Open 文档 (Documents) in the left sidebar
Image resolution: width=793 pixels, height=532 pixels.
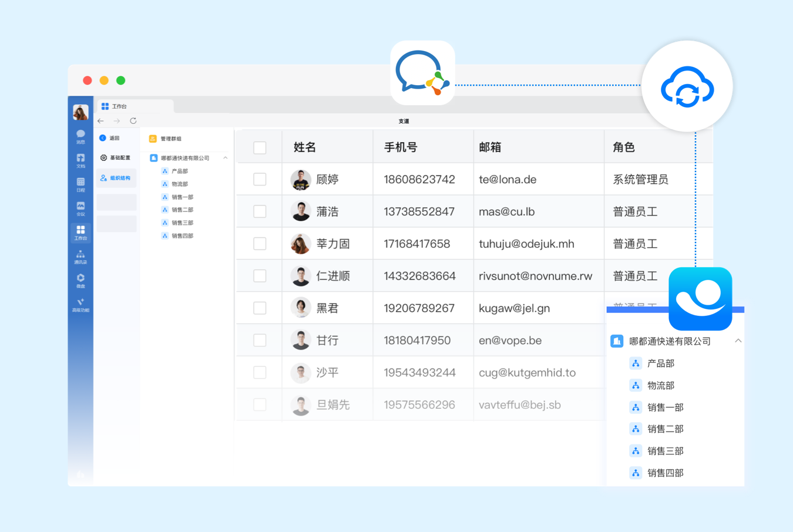coord(80,160)
